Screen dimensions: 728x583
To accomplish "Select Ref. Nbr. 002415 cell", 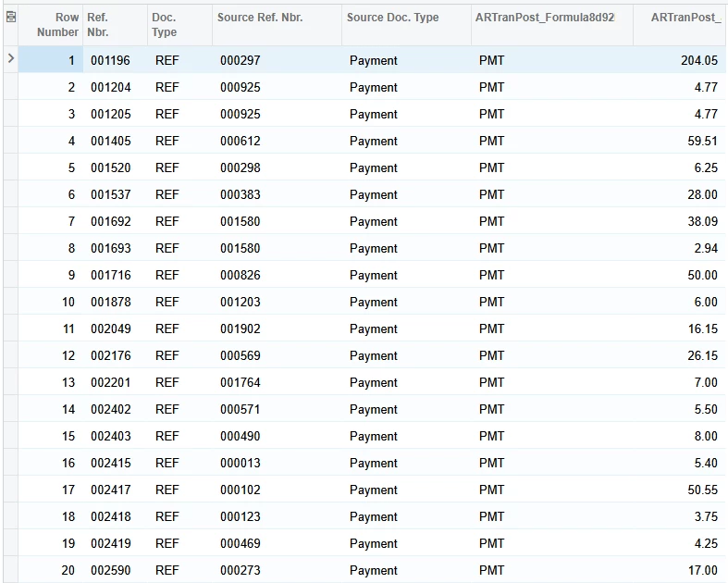I will tap(115, 463).
